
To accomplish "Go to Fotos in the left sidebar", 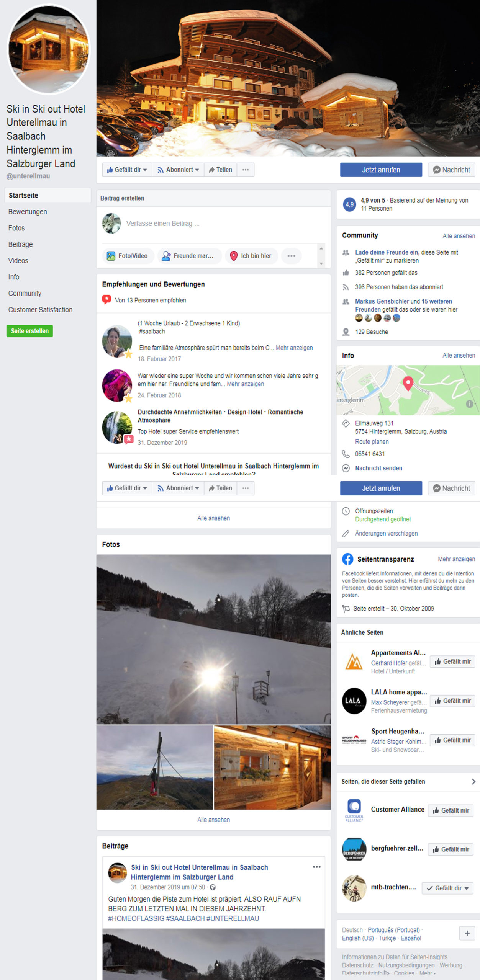I will tap(16, 228).
